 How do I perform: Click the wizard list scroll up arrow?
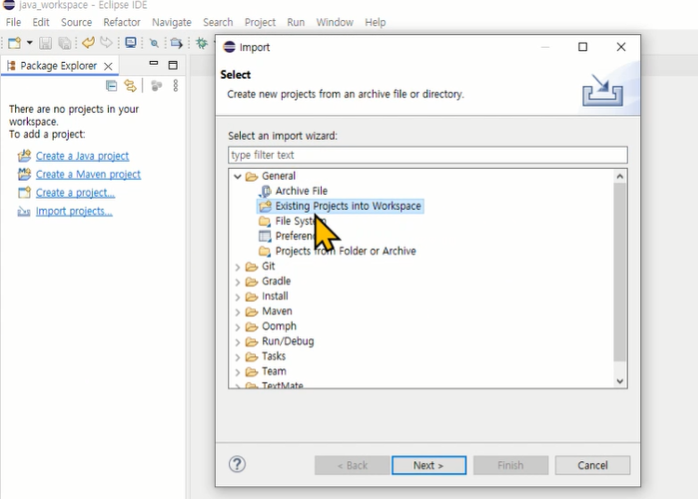coord(620,176)
